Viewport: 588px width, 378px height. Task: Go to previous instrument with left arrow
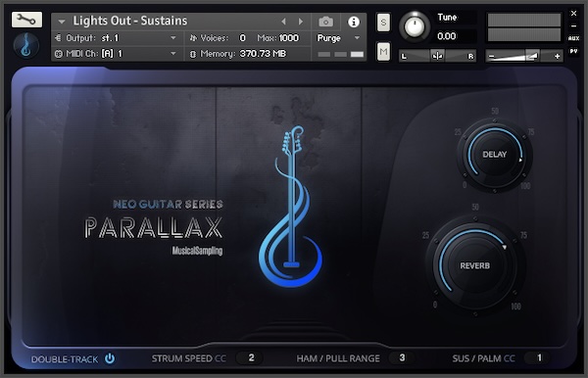(283, 22)
